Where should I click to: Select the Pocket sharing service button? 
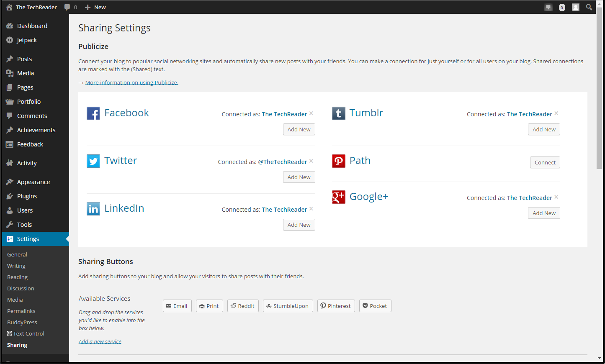click(x=375, y=306)
